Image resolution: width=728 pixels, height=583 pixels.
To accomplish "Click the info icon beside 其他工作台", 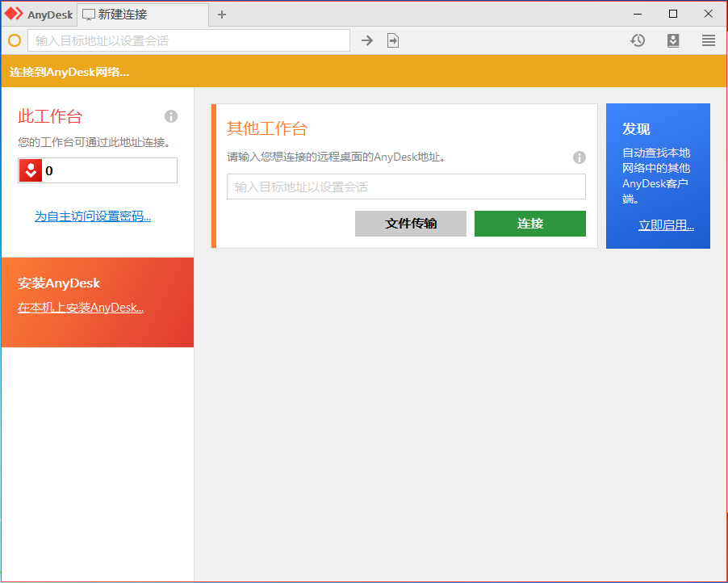I will 579,157.
